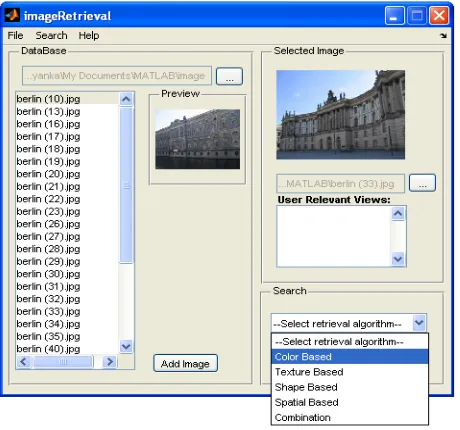The width and height of the screenshot is (460, 430).
Task: Select the Texture Based algorithm
Action: 350,372
